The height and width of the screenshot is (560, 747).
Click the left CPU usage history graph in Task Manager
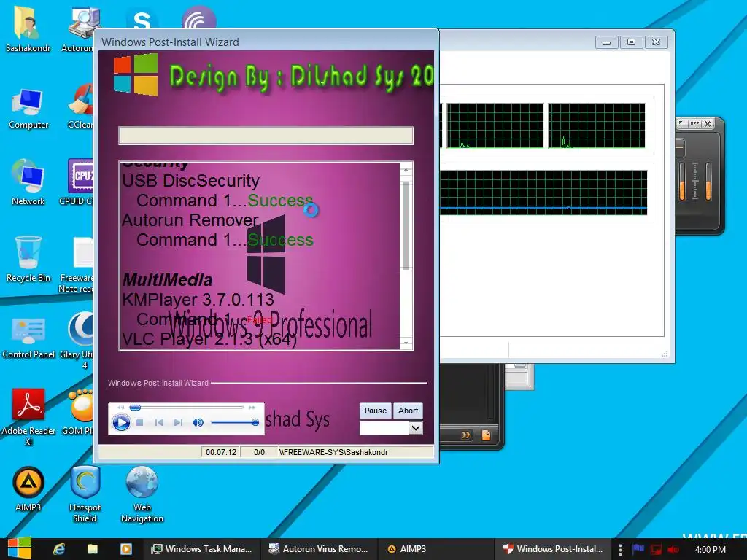(x=495, y=125)
